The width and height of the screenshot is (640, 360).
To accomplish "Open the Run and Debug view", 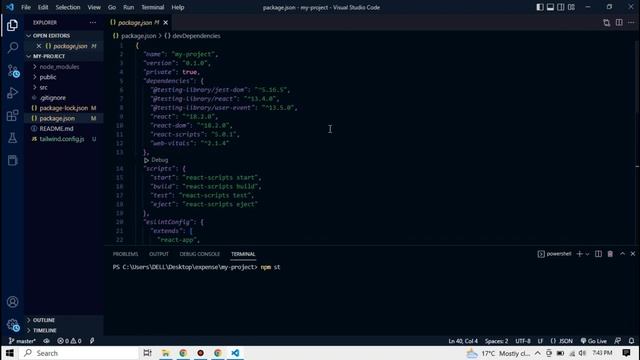I will (13, 93).
